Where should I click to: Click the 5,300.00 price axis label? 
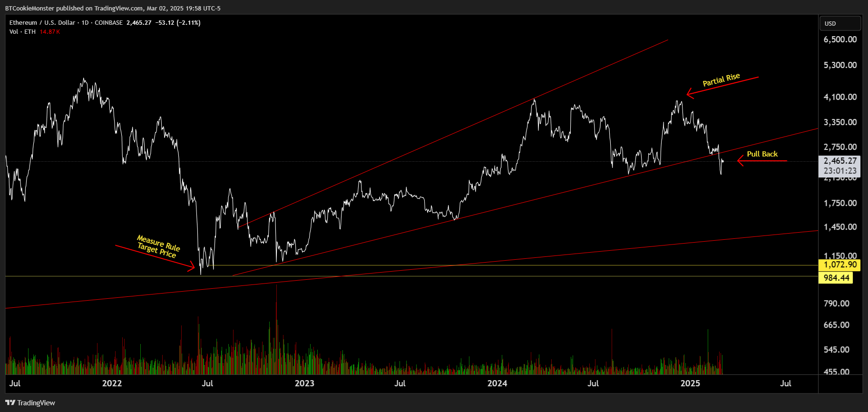840,65
